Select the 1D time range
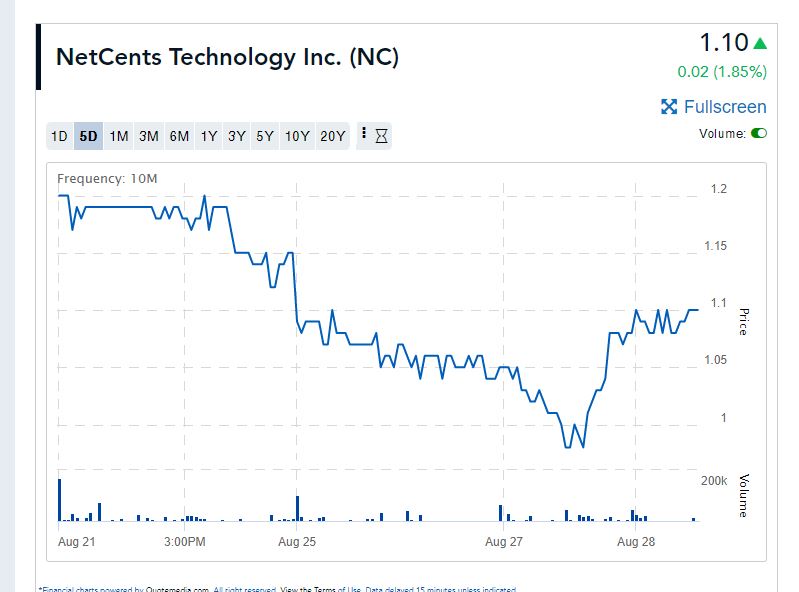 pyautogui.click(x=59, y=136)
